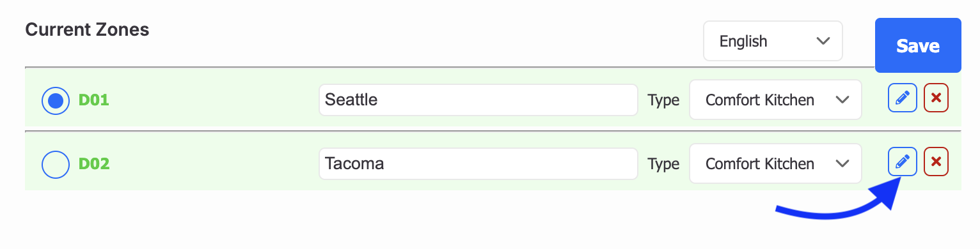The width and height of the screenshot is (980, 249).
Task: Edit the Tacoma zone with pencil icon
Action: coord(903,162)
